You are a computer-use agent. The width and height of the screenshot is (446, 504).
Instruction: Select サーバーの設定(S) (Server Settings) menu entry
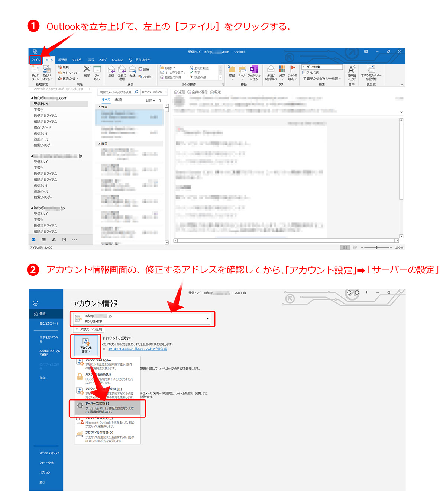pyautogui.click(x=107, y=408)
